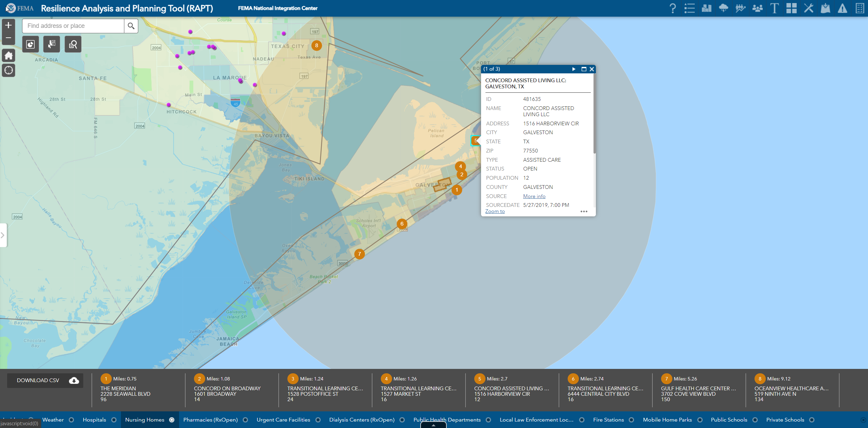Switch basemap using the basemap gallery icon
This screenshot has height=428, width=868.
pyautogui.click(x=792, y=8)
